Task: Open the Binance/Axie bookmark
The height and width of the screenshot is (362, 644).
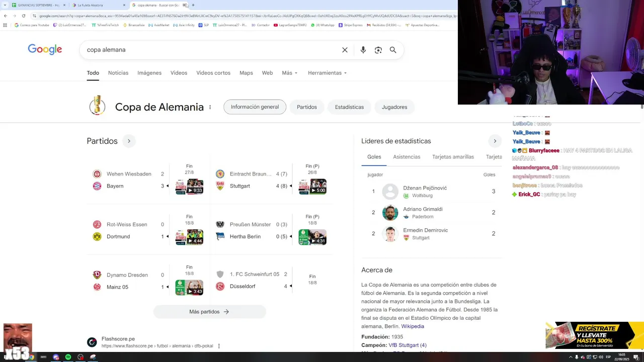Action: click(134, 25)
